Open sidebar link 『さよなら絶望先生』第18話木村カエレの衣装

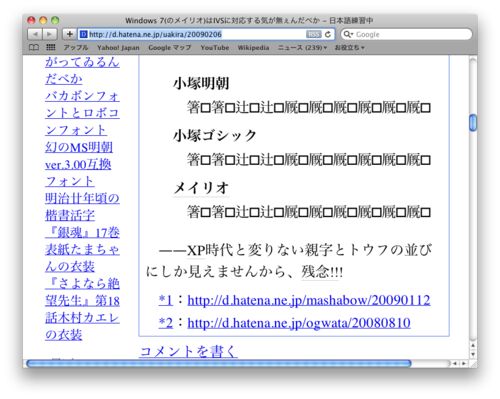[x=82, y=309]
